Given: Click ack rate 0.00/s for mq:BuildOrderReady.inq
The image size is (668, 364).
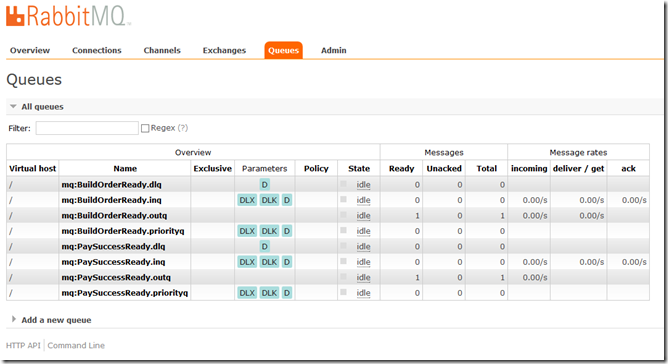Looking at the screenshot, I should (634, 200).
